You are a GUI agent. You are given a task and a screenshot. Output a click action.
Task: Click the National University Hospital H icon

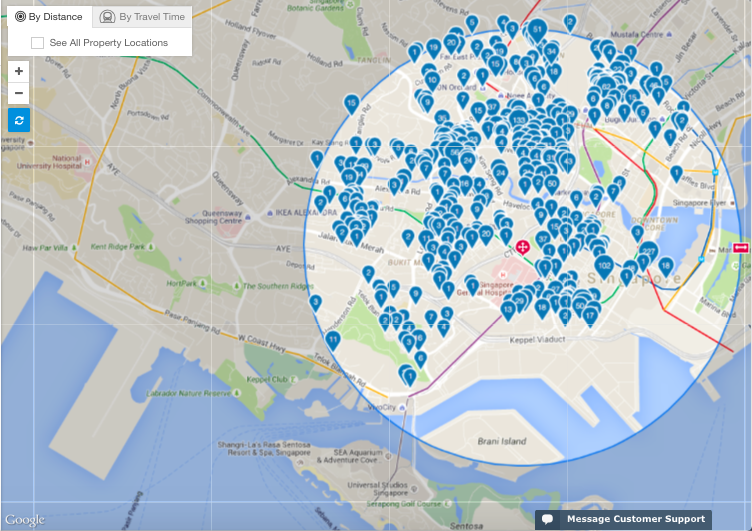(x=87, y=162)
